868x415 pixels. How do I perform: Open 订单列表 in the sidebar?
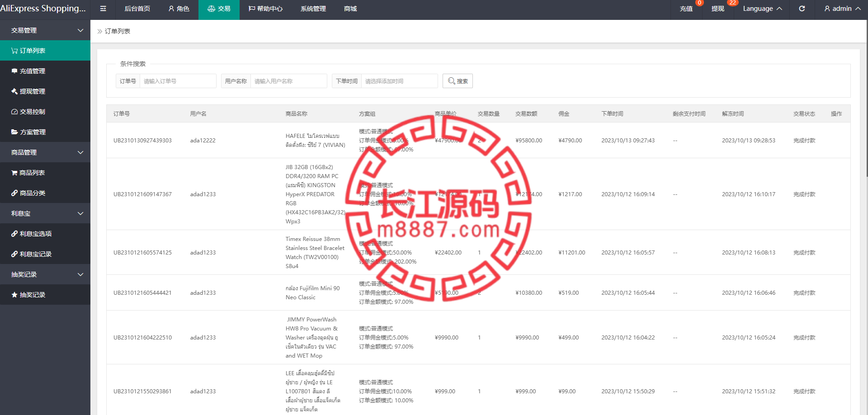pyautogui.click(x=45, y=51)
